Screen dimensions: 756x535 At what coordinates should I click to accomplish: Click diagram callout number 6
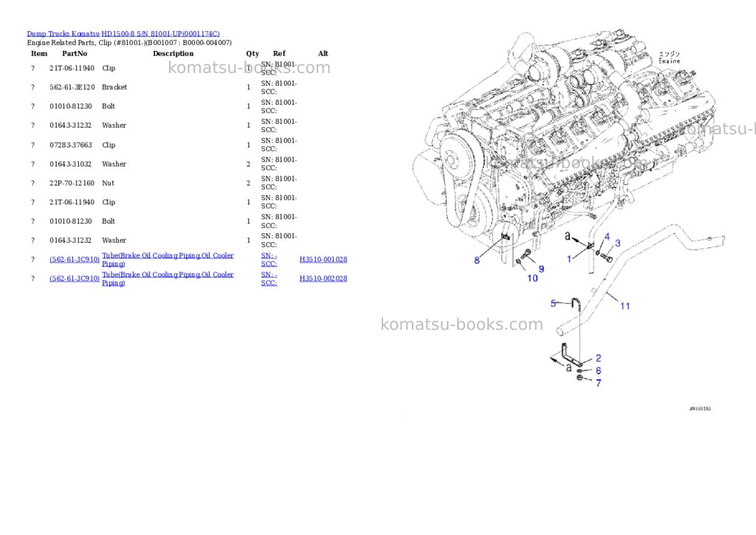[598, 370]
